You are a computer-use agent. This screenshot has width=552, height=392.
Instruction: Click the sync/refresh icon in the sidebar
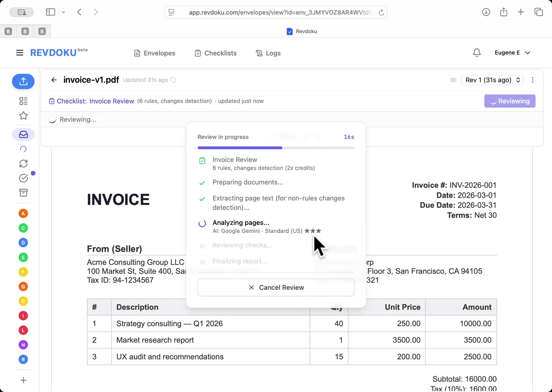pos(23,164)
